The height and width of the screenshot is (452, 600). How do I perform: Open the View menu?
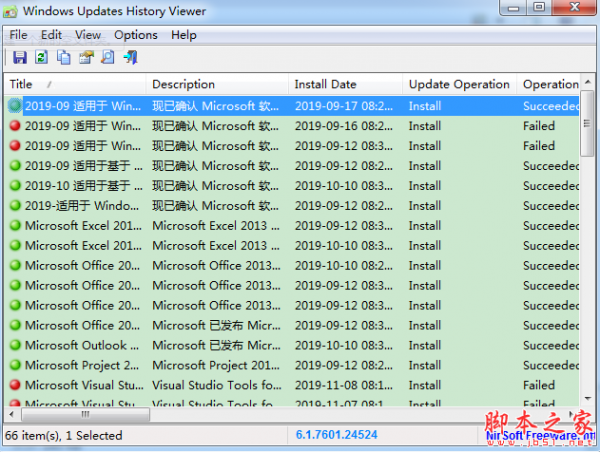pos(88,35)
